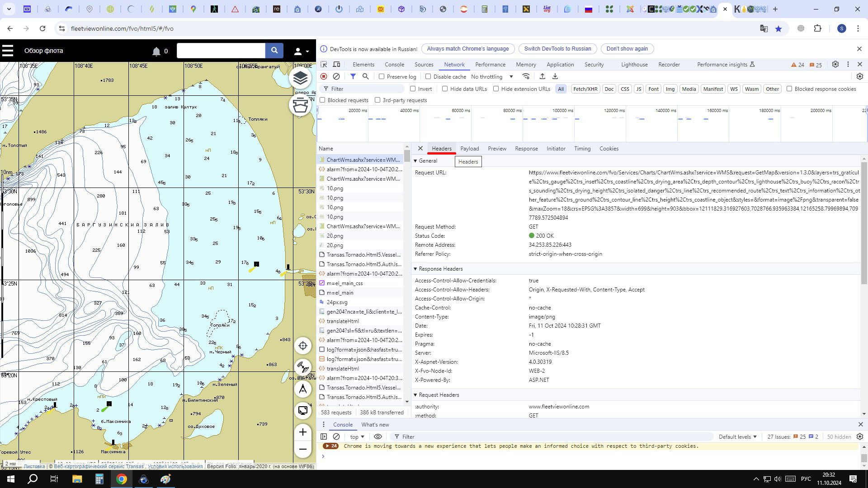The height and width of the screenshot is (488, 868).
Task: Click the stop recording network log icon
Action: (324, 77)
